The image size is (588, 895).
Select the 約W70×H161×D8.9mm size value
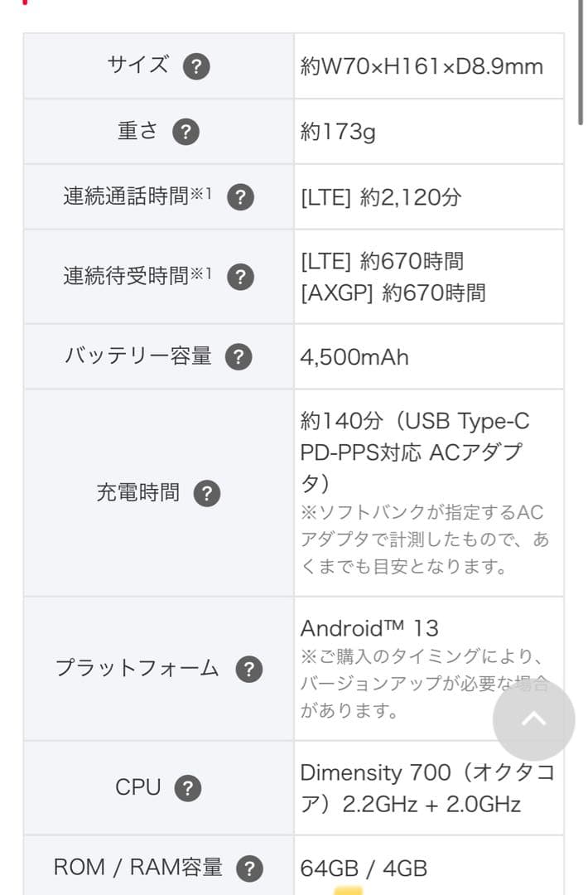(x=424, y=65)
